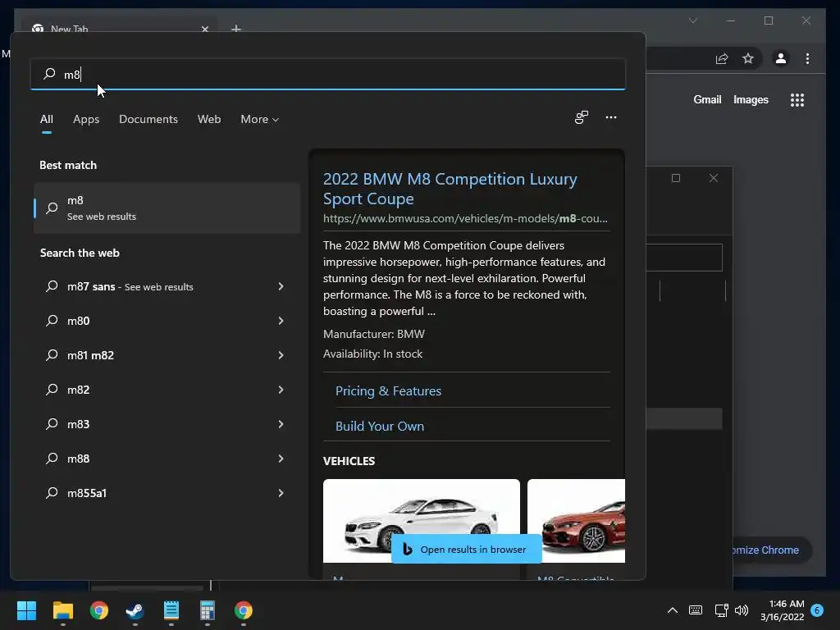Focus the search box containing m8
The height and width of the screenshot is (630, 840).
tap(328, 74)
